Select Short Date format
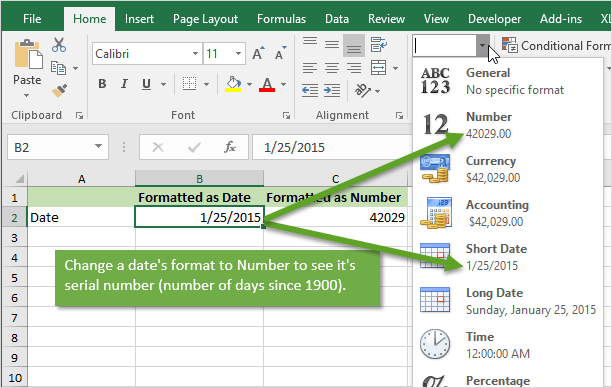Viewport: 612px width, 388px height. click(x=509, y=257)
